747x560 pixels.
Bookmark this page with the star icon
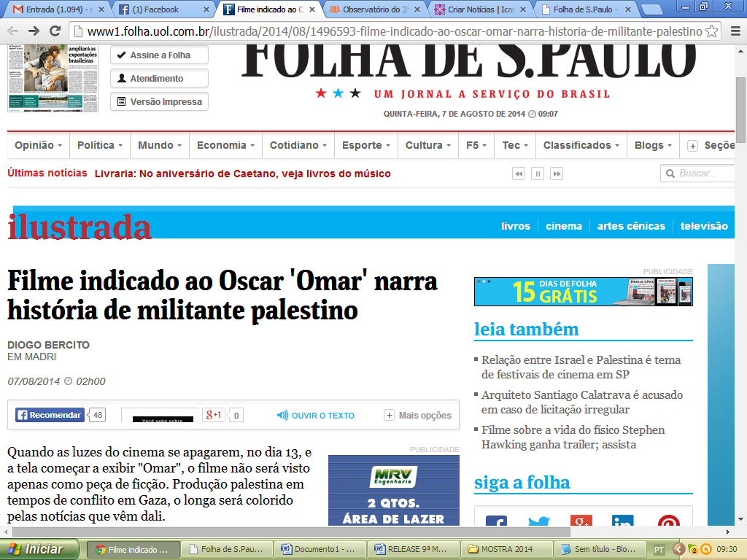point(712,31)
